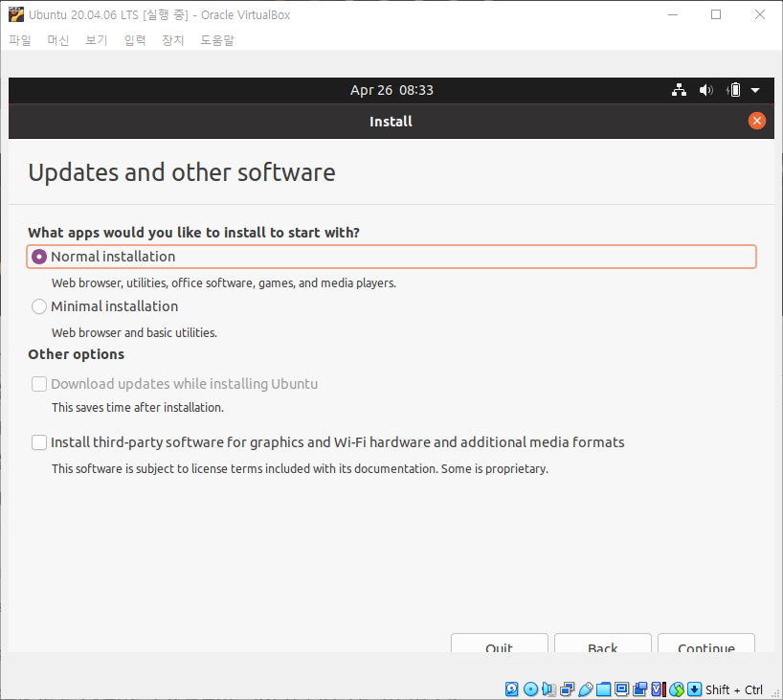Click the 'Other options' heading
The width and height of the screenshot is (783, 700).
76,354
